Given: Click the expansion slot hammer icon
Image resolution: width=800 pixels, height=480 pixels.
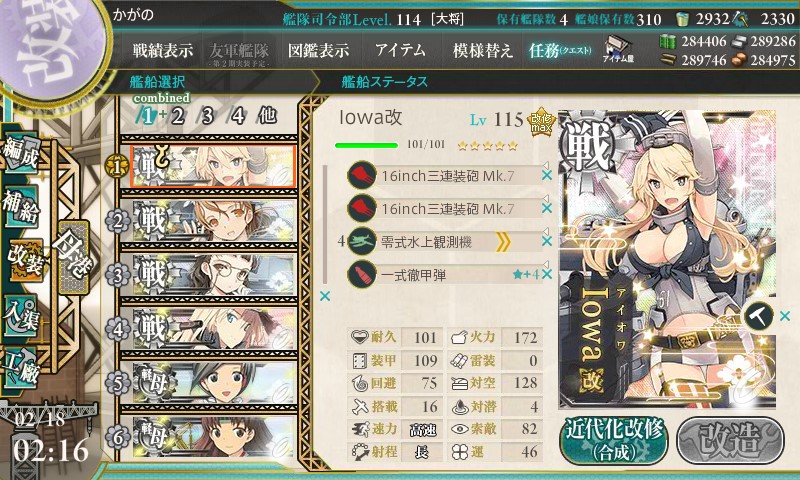Looking at the screenshot, I should 759,316.
